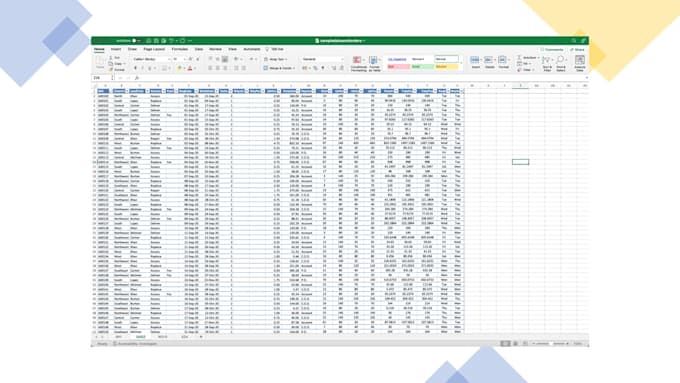Screen dimensions: 680x383
Task: Apply the green Good cell style
Action: (422, 67)
